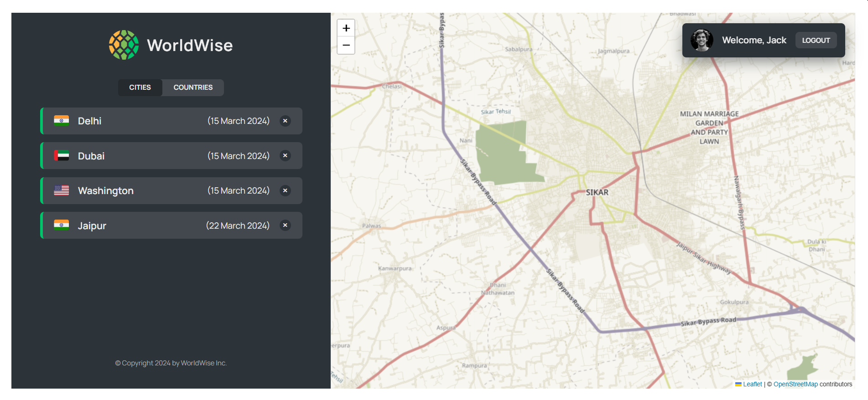Switch to the Cities tab
The width and height of the screenshot is (868, 400).
140,87
